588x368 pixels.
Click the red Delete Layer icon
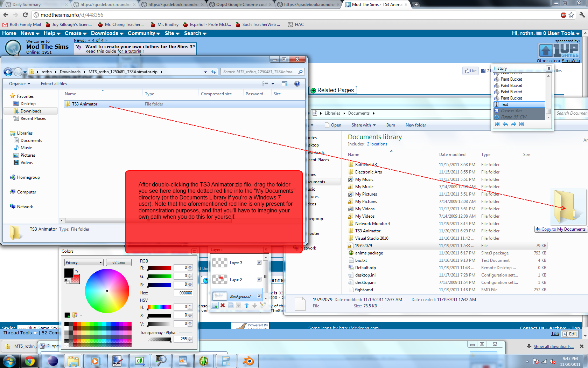[x=223, y=305]
